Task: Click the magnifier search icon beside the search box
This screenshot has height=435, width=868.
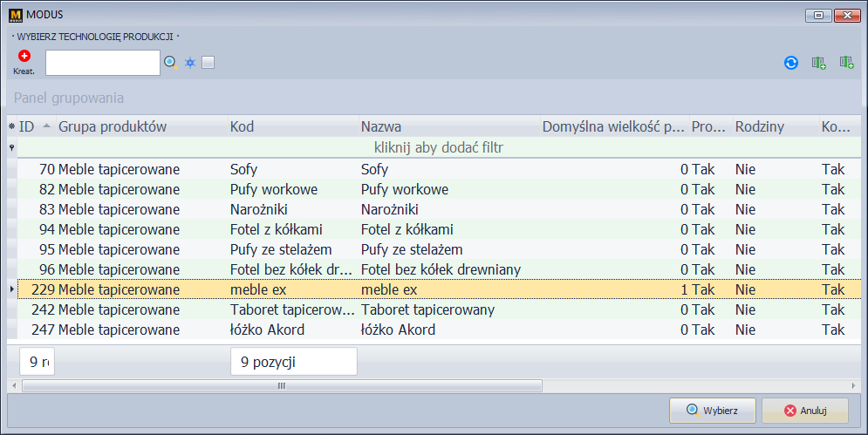Action: tap(171, 63)
